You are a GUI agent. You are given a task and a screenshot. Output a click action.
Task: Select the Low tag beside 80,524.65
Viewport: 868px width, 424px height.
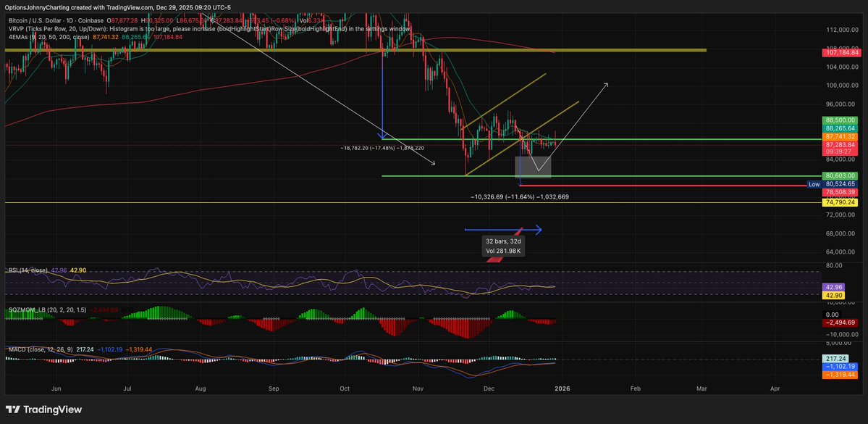tap(814, 184)
